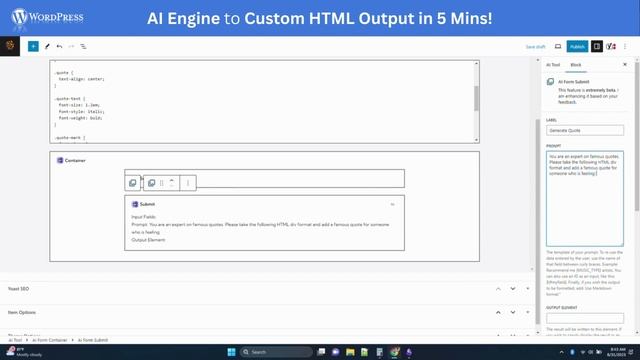Move Yoast SEO panel up arrow
Image resolution: width=640 pixels, height=360 pixels.
point(498,289)
